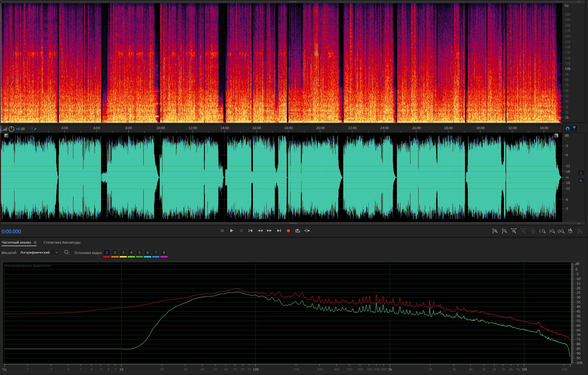Toggle loop playback icon

pos(297,231)
